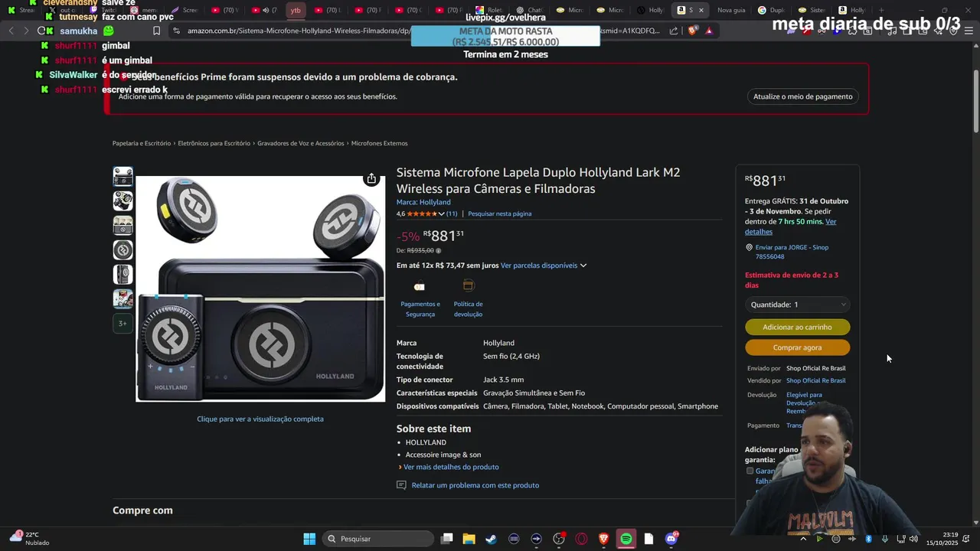Open Gravadores de Voz e Acessórios breadcrumb
The height and width of the screenshot is (551, 980).
pyautogui.click(x=301, y=143)
